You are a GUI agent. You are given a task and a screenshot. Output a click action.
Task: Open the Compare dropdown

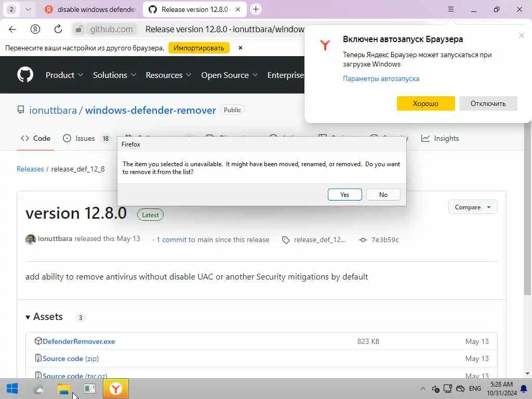click(473, 207)
